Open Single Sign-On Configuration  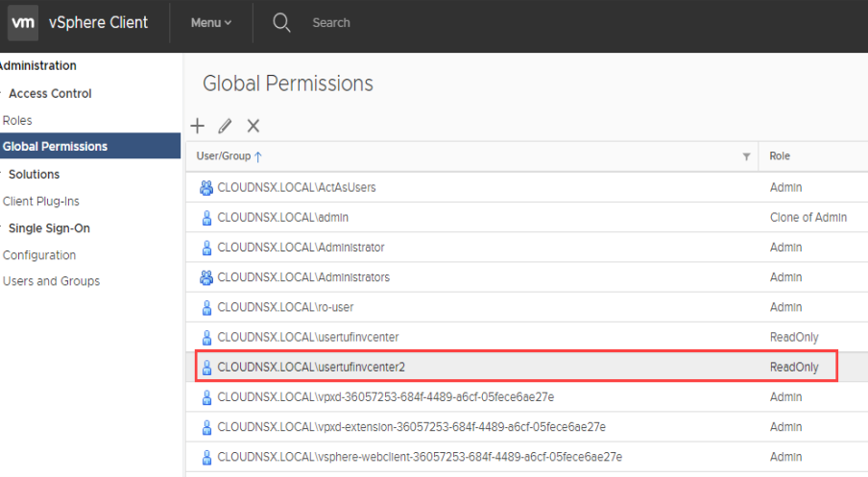point(39,255)
